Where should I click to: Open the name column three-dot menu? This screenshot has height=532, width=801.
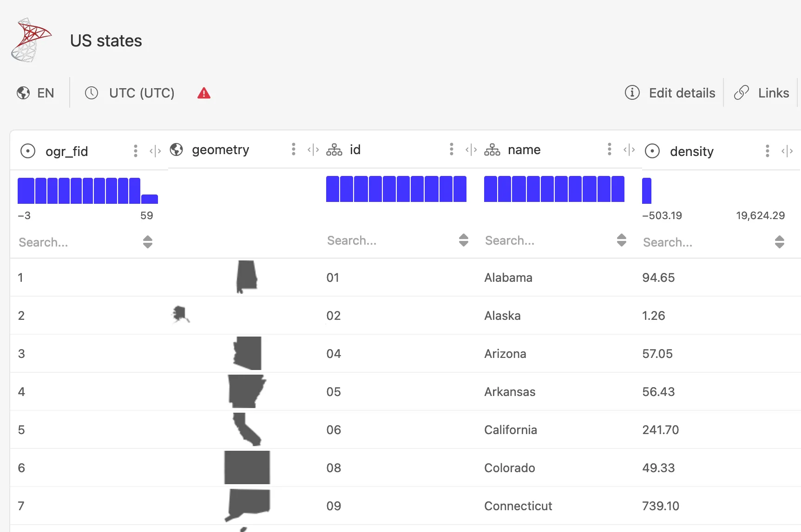(x=610, y=149)
